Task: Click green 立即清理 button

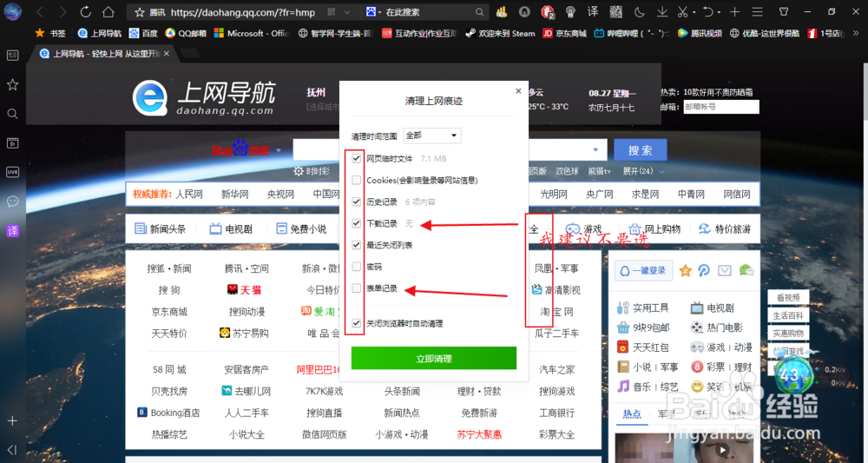Action: click(x=433, y=359)
